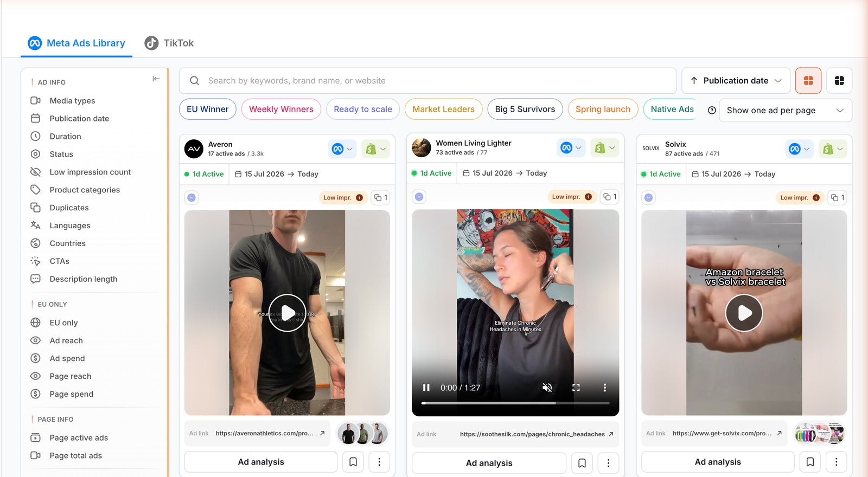
Task: Select the EU Winner preset
Action: pos(208,109)
